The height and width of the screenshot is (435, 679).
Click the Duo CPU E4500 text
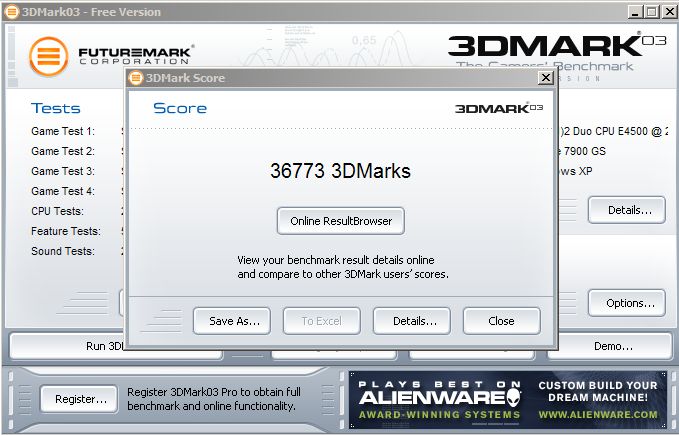(x=613, y=131)
